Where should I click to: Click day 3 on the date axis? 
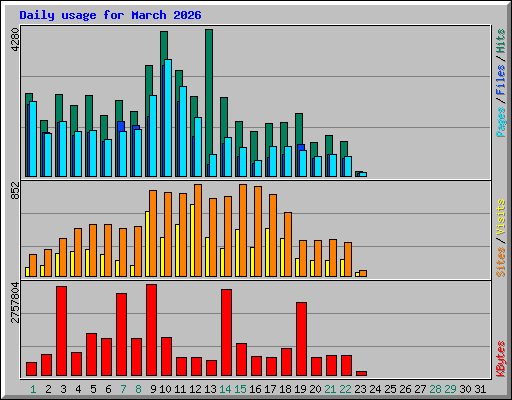[63, 389]
